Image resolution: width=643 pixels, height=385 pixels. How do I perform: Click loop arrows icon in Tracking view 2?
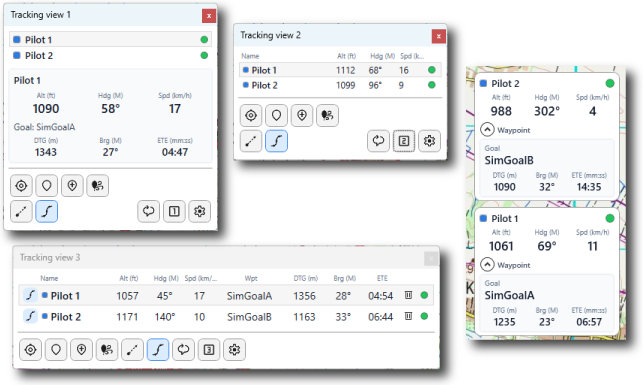[378, 141]
